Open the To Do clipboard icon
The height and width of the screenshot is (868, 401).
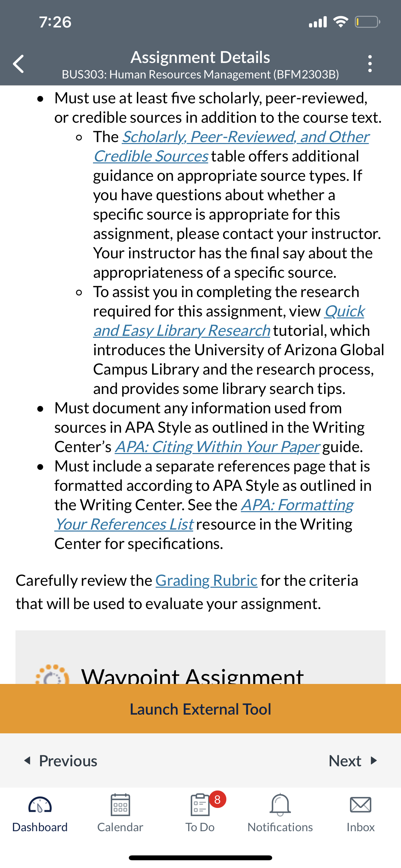(x=200, y=805)
